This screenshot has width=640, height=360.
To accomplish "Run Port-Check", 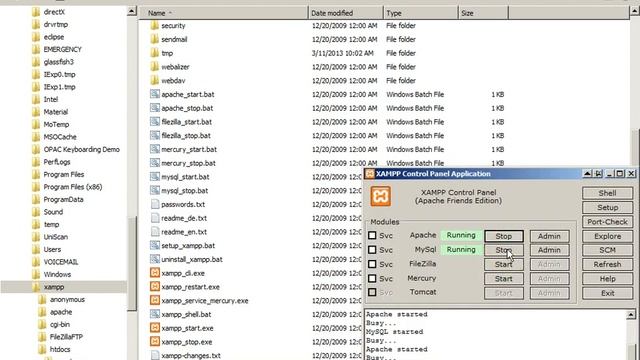I will point(607,222).
